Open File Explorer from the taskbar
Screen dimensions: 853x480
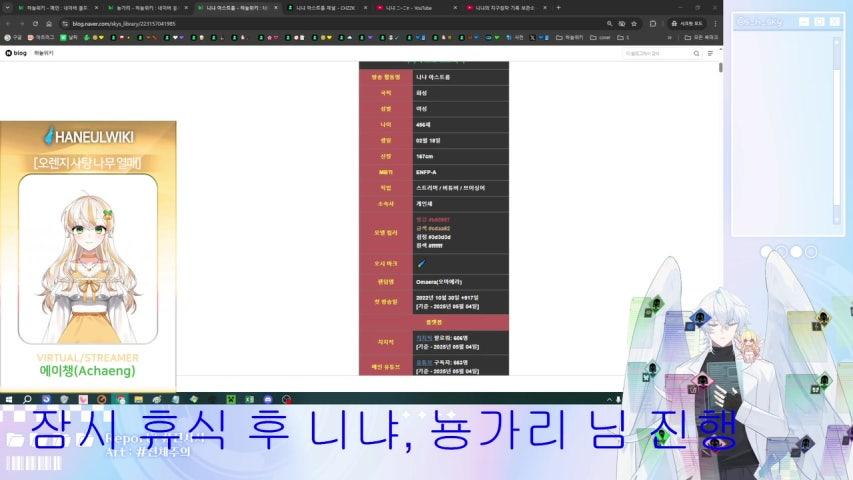[x=138, y=399]
